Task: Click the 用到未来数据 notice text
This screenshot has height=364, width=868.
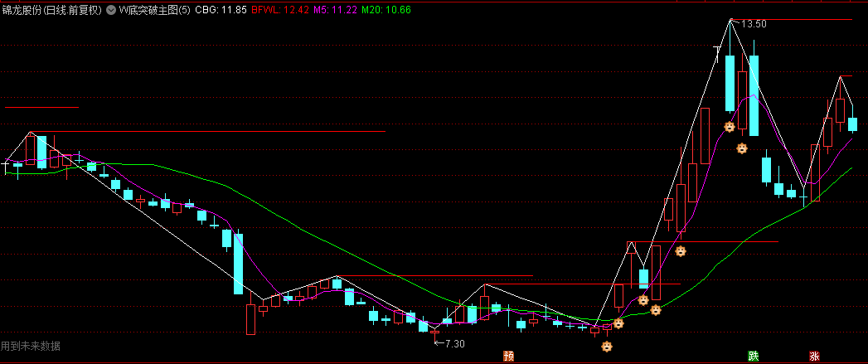Action: [x=31, y=346]
